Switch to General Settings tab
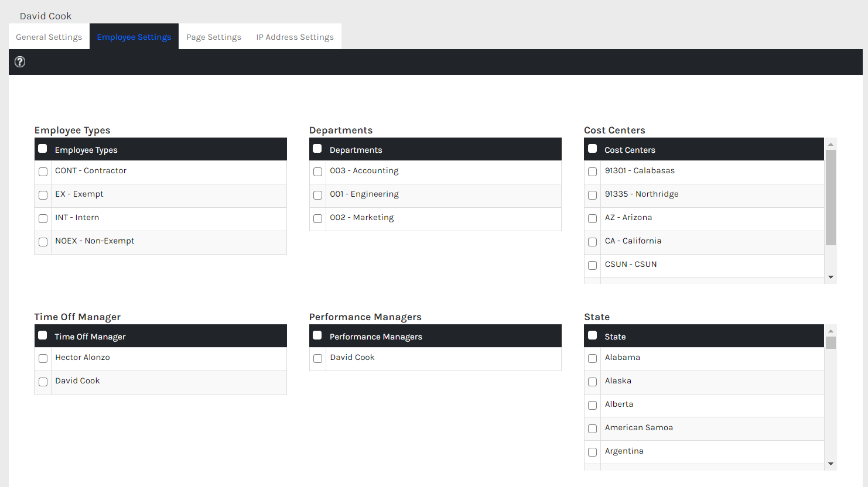 pyautogui.click(x=49, y=37)
